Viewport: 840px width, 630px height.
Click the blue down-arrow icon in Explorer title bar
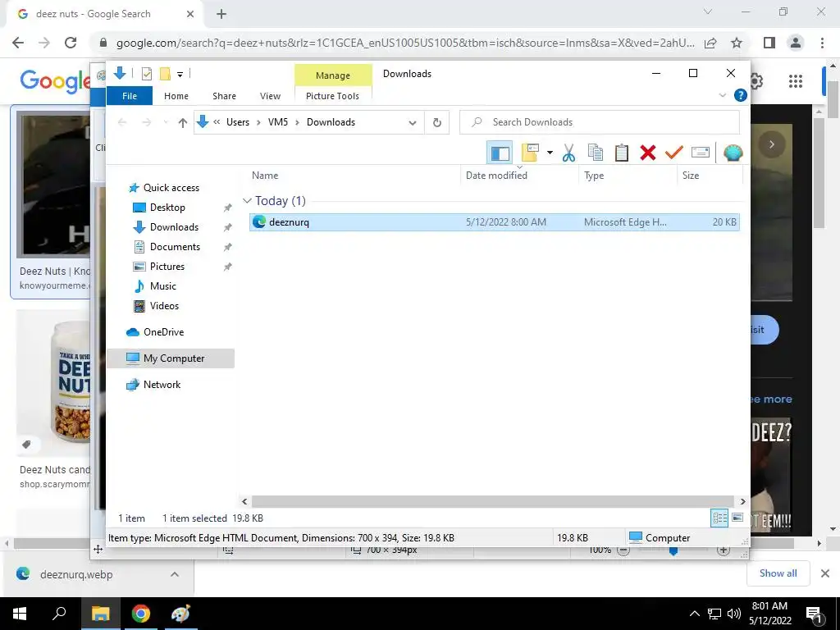click(x=120, y=73)
